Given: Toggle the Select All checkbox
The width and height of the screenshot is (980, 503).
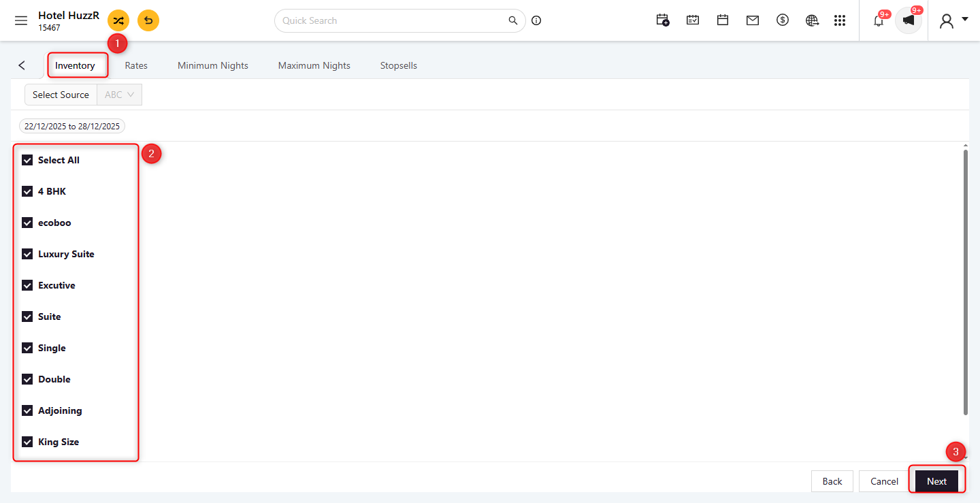Looking at the screenshot, I should (x=27, y=160).
